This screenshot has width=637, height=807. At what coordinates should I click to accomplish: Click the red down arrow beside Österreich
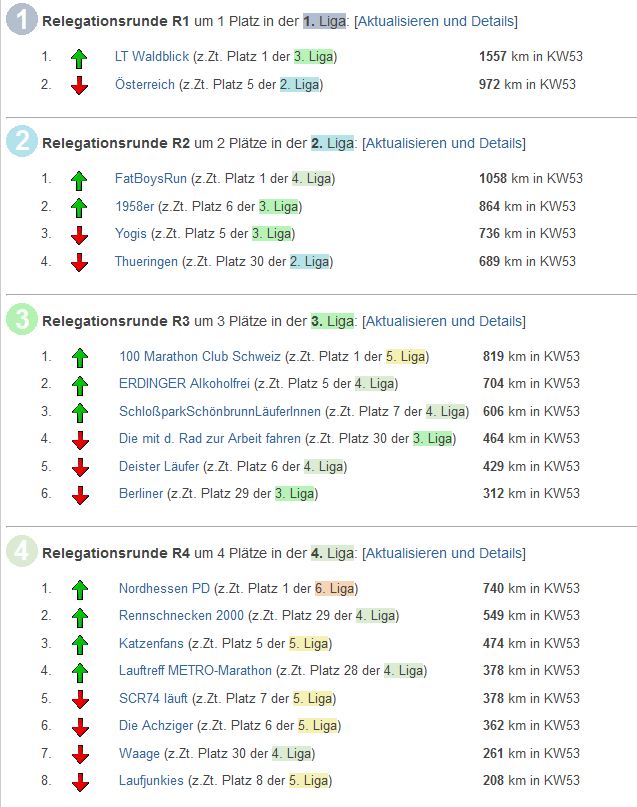pyautogui.click(x=80, y=86)
